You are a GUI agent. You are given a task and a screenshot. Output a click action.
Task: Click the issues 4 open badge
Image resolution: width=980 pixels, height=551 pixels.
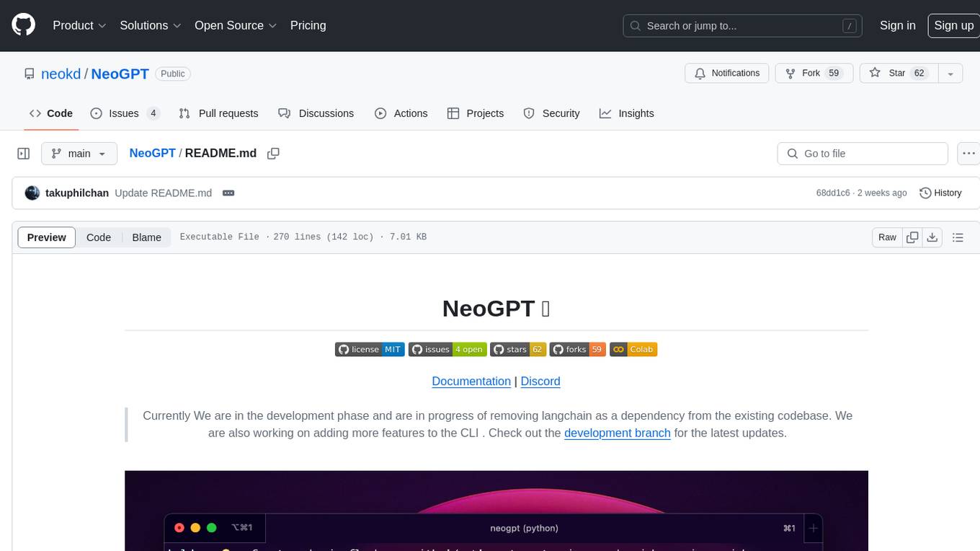447,350
